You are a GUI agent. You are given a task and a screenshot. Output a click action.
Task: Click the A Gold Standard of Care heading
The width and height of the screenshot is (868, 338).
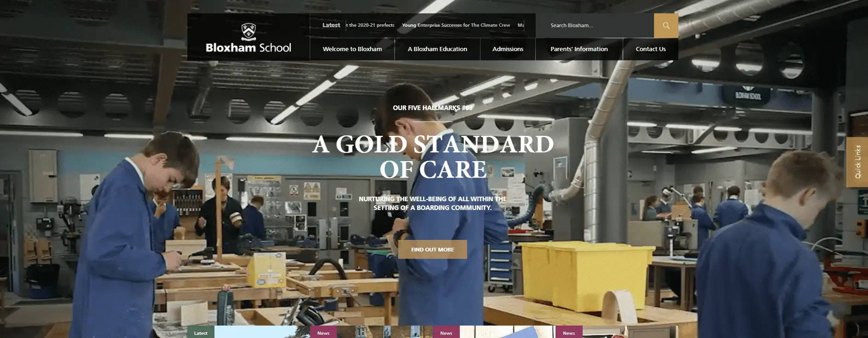pos(433,157)
